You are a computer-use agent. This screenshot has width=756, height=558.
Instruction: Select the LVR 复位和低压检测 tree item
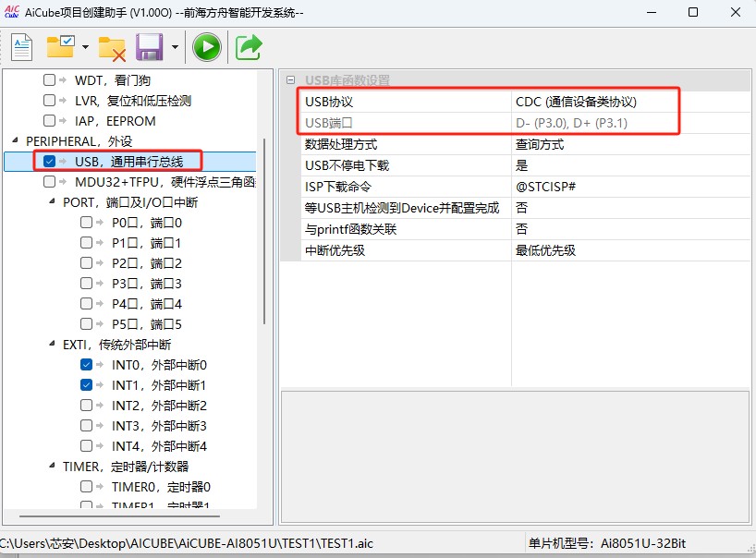[133, 100]
